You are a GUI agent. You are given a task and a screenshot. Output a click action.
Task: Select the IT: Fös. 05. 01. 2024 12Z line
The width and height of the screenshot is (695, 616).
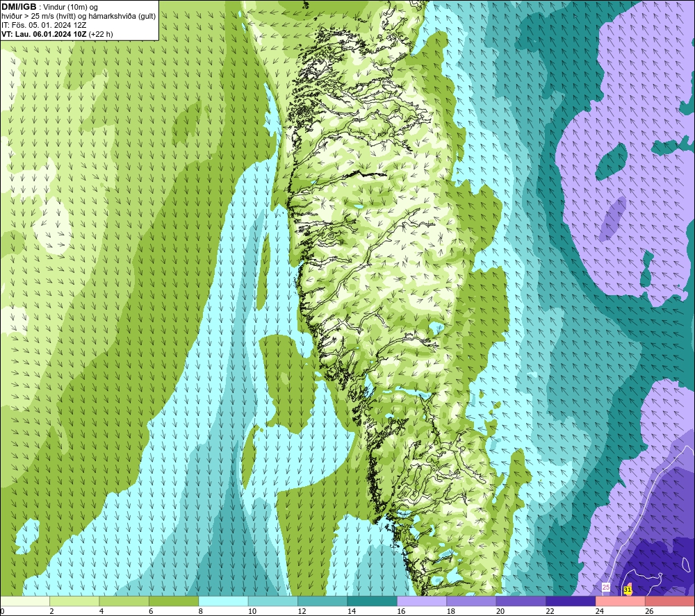pyautogui.click(x=44, y=25)
